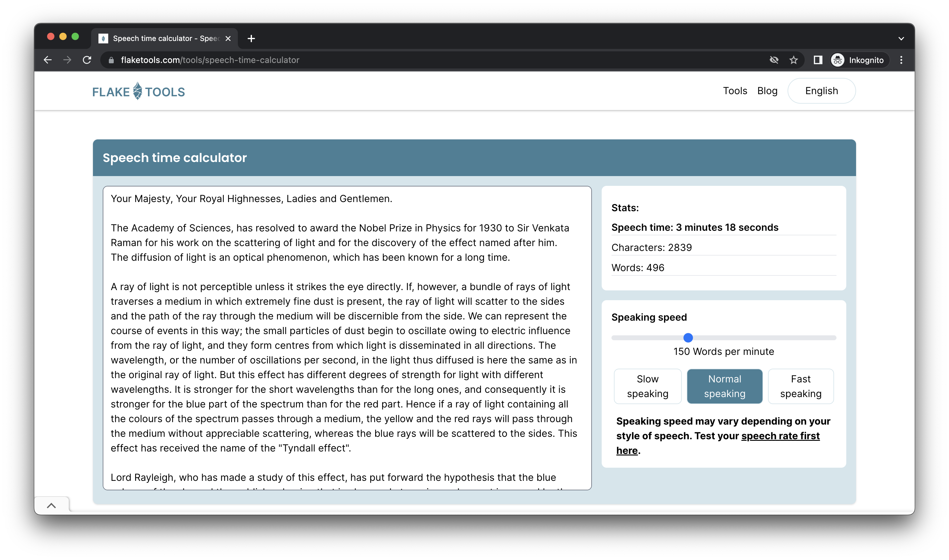Click the browser back arrow
949x560 pixels.
[48, 60]
